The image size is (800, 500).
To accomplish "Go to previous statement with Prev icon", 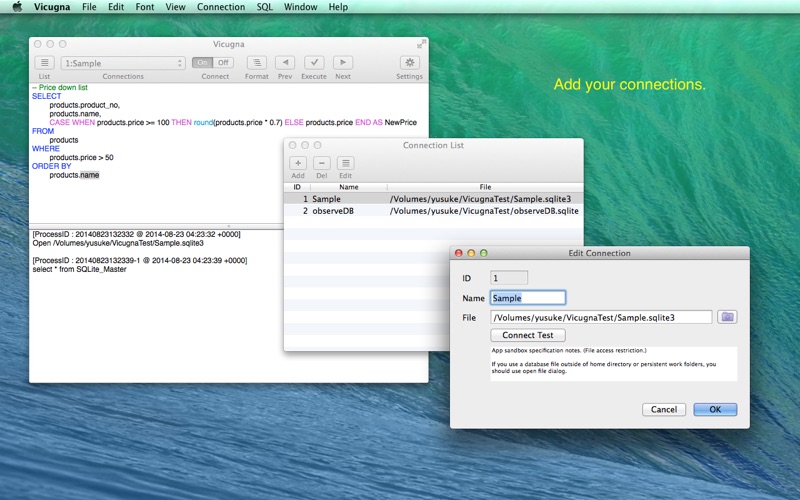I will pos(285,63).
